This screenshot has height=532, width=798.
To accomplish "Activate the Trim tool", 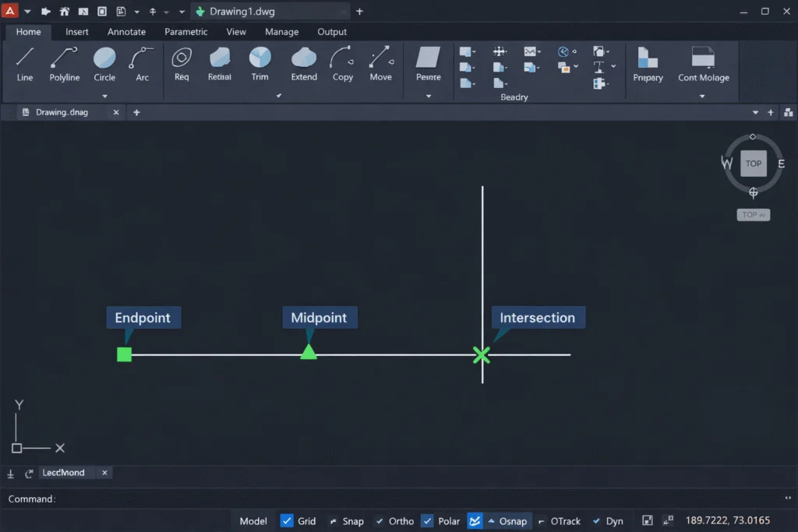I will [260, 62].
